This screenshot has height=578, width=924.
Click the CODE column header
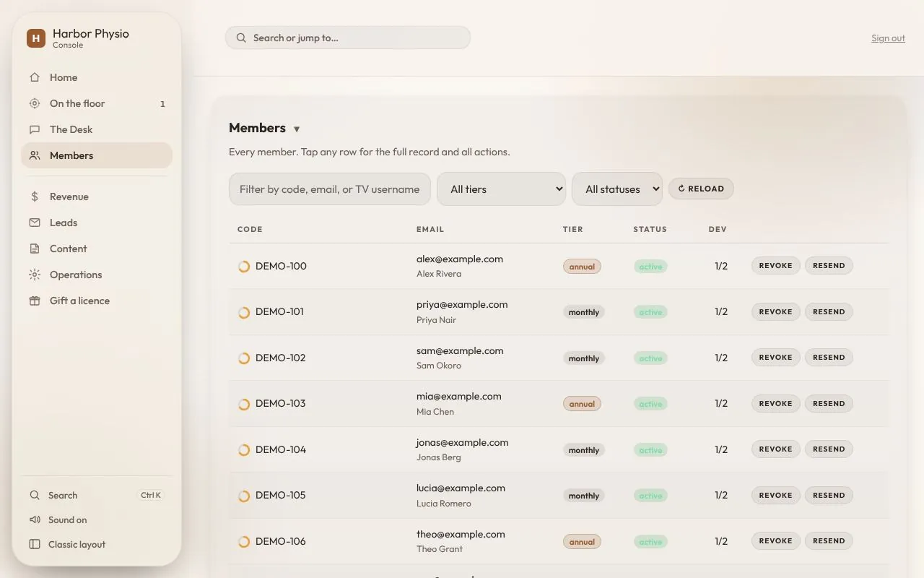pyautogui.click(x=250, y=229)
